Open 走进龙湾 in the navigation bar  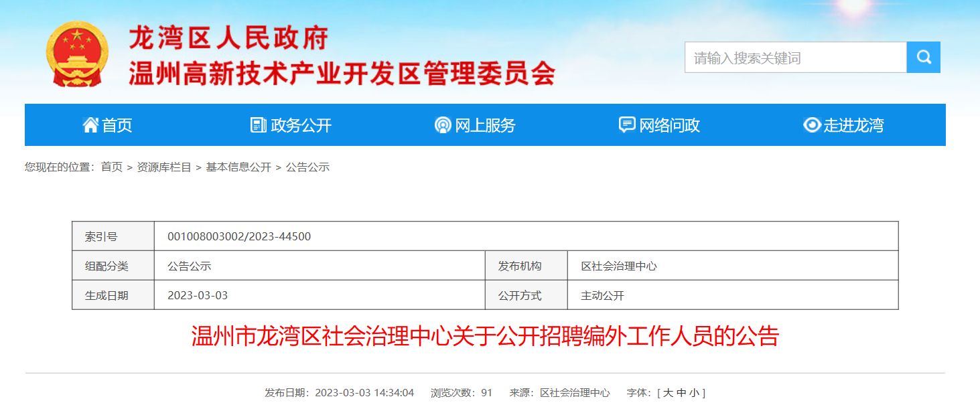[x=853, y=125]
